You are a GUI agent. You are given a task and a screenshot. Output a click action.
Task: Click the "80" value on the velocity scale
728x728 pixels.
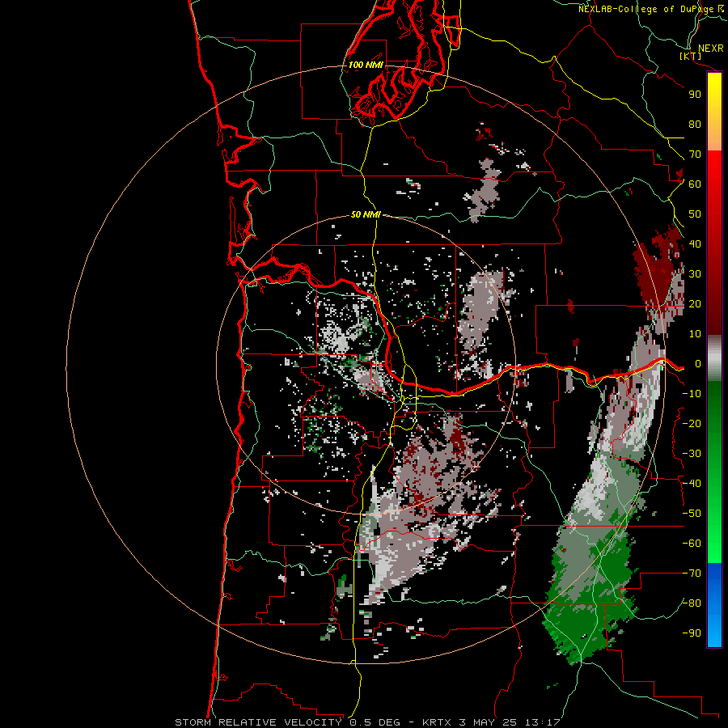(x=695, y=125)
